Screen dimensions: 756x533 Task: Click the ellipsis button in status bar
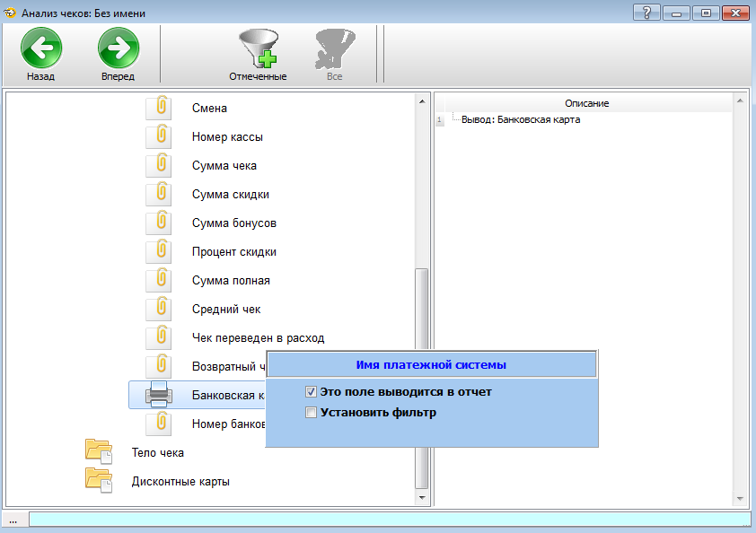pos(14,520)
